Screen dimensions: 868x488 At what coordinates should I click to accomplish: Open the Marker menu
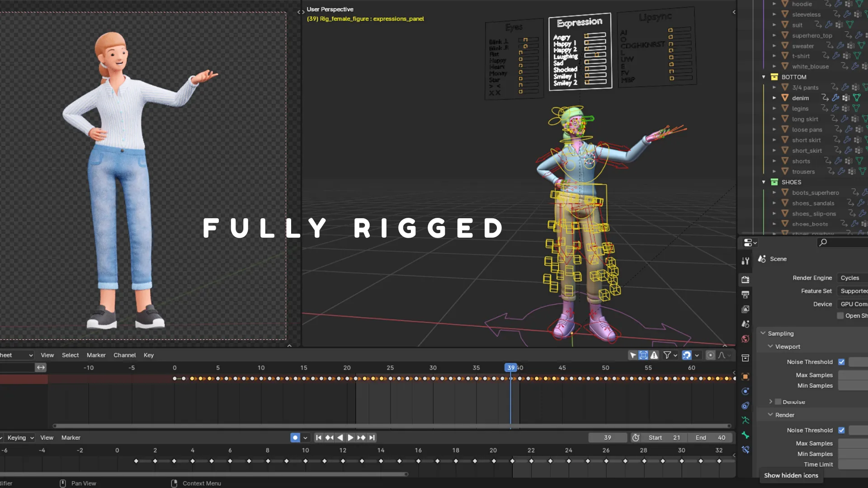click(x=96, y=355)
